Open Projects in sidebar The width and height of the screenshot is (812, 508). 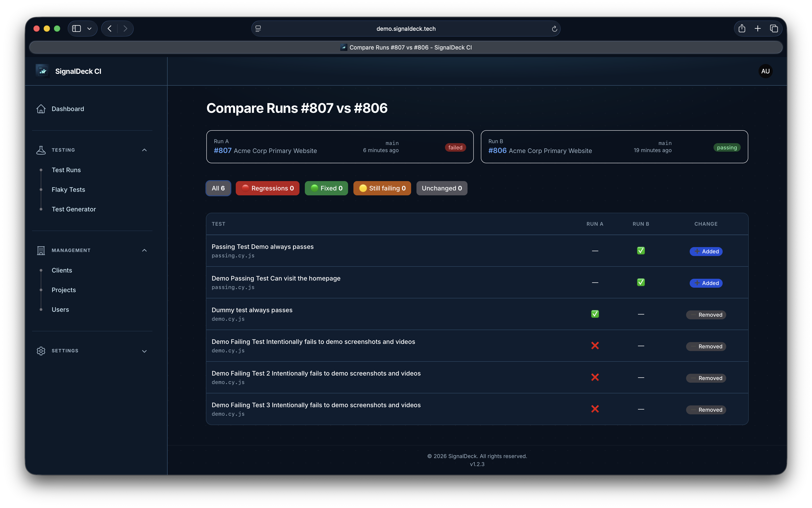point(64,290)
